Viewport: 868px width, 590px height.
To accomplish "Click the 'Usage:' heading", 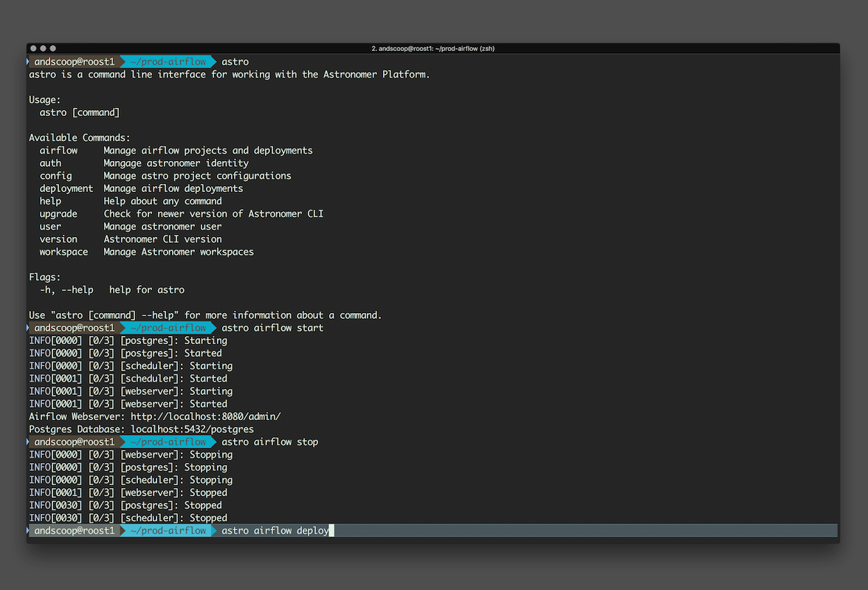I will [45, 100].
